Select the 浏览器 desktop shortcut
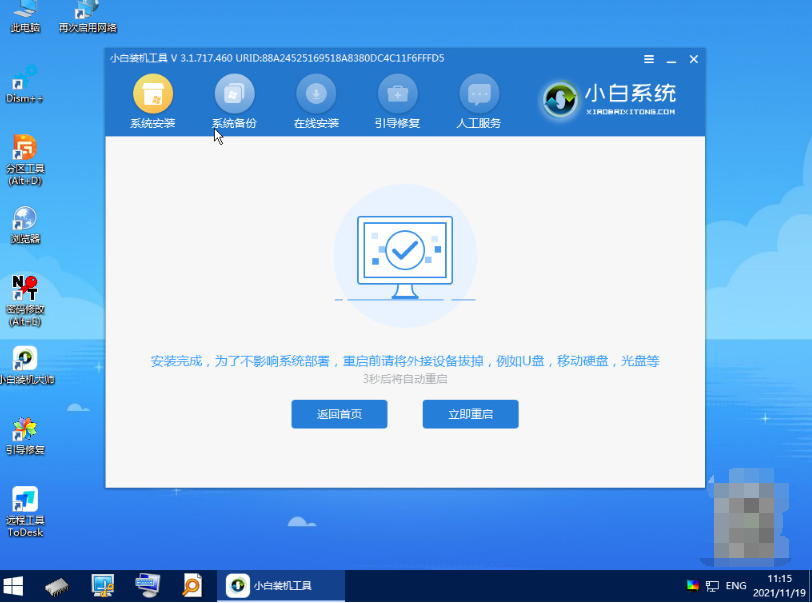 pos(25,225)
